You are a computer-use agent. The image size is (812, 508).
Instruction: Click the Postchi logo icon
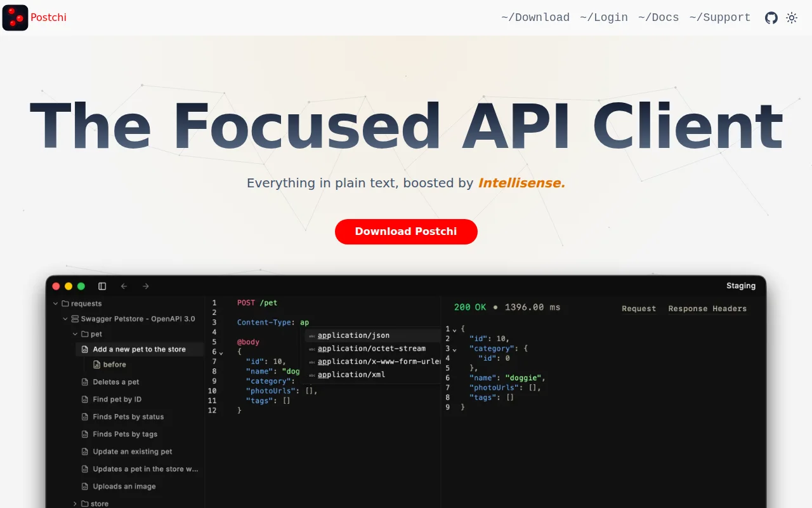15,18
